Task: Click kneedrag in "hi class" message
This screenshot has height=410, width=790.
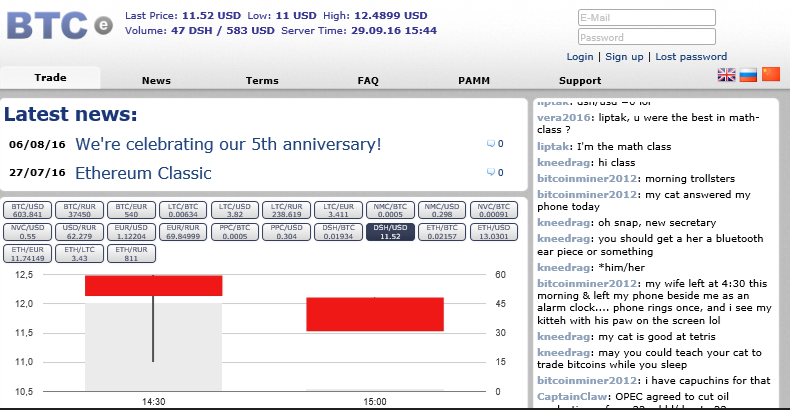Action: (563, 163)
